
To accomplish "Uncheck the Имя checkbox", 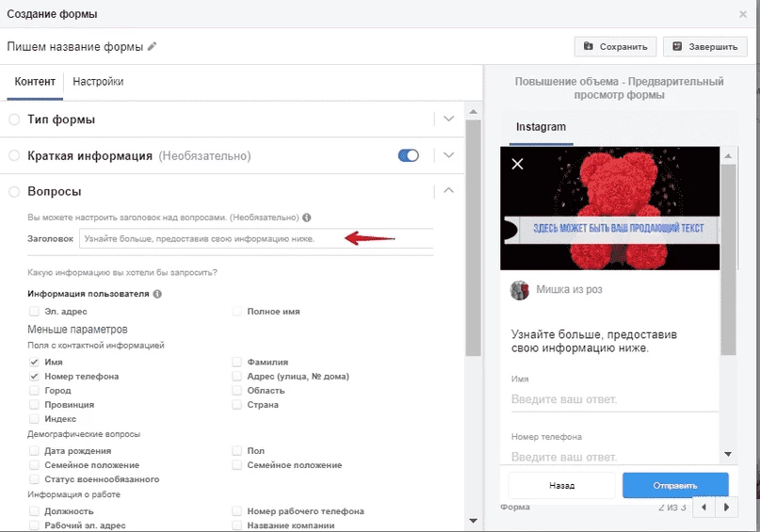I will click(x=34, y=362).
